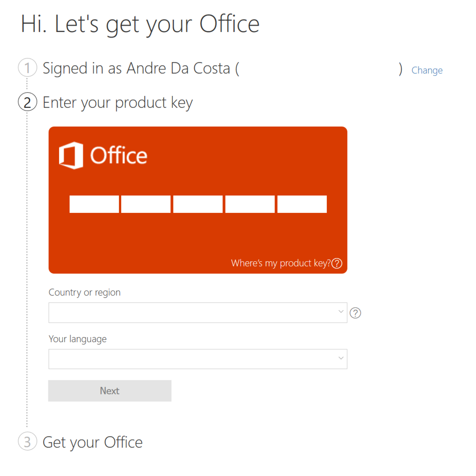Click the help icon beside product key link
The width and height of the screenshot is (476, 476).
(x=337, y=263)
